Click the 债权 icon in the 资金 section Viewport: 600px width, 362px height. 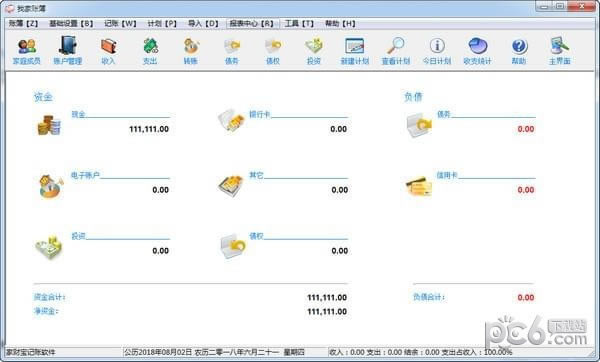coord(233,246)
